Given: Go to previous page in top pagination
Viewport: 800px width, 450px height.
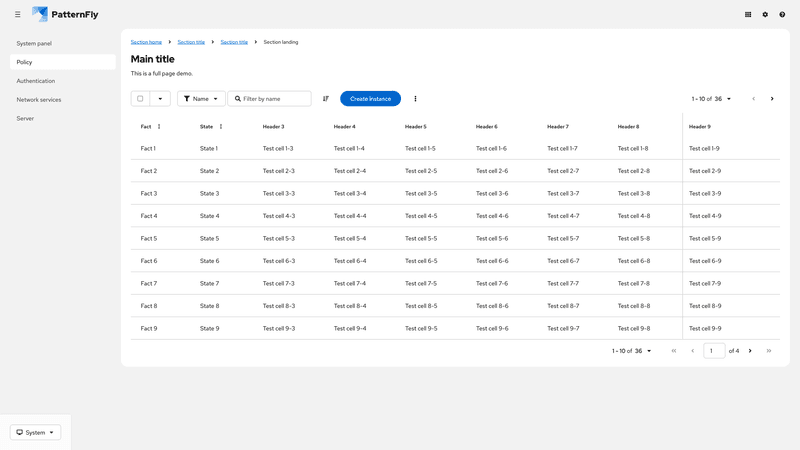Looking at the screenshot, I should [754, 98].
